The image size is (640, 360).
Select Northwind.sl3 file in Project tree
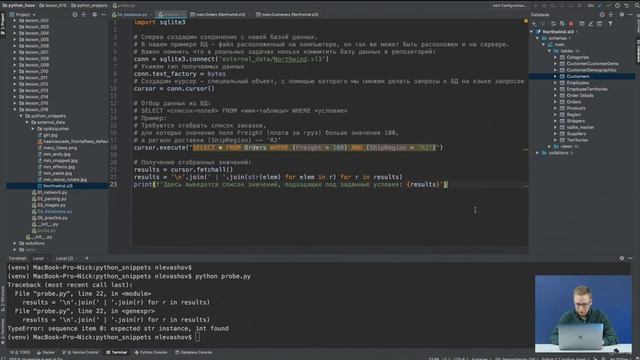(58, 186)
